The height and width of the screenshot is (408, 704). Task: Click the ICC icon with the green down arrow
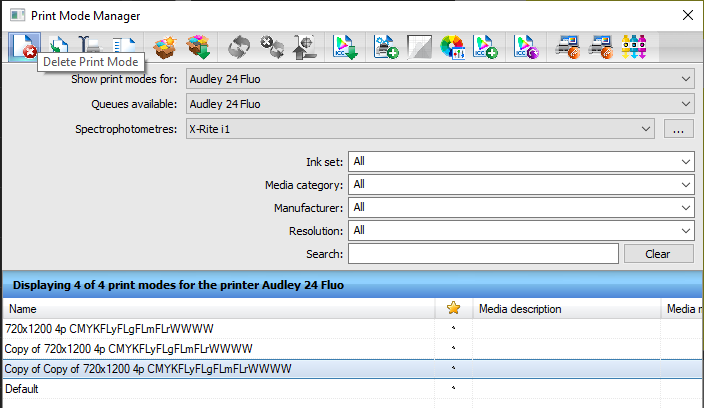coord(345,47)
